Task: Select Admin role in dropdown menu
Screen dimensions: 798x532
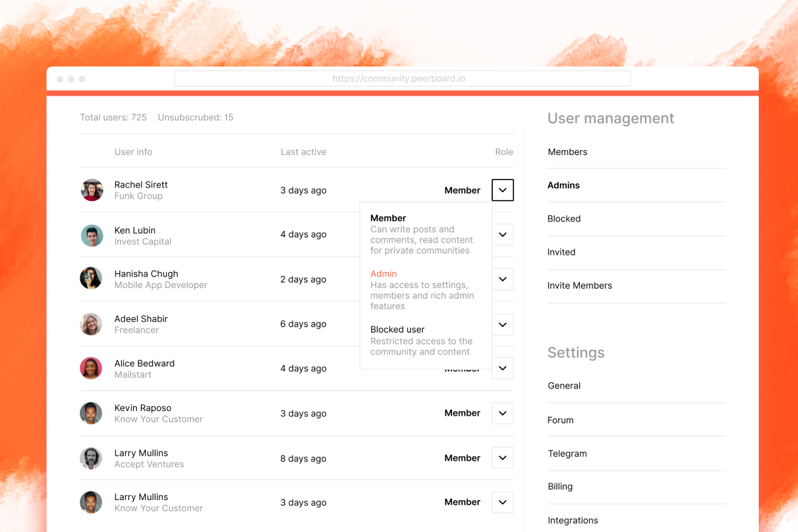Action: [x=384, y=274]
